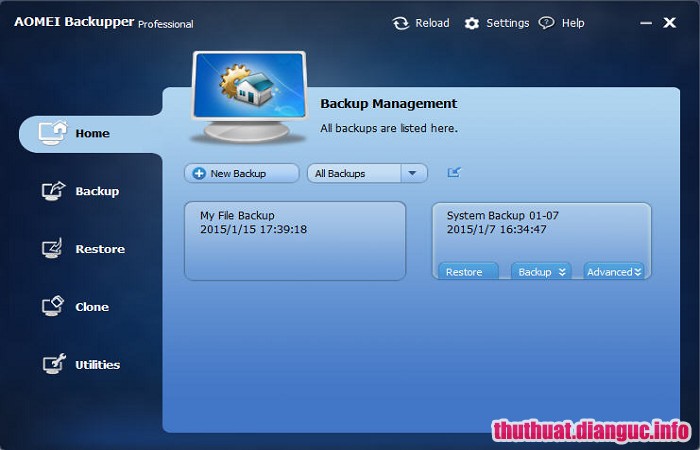Select the System Backup 01-07 card title
Viewport: 700px width, 450px height.
pos(503,216)
